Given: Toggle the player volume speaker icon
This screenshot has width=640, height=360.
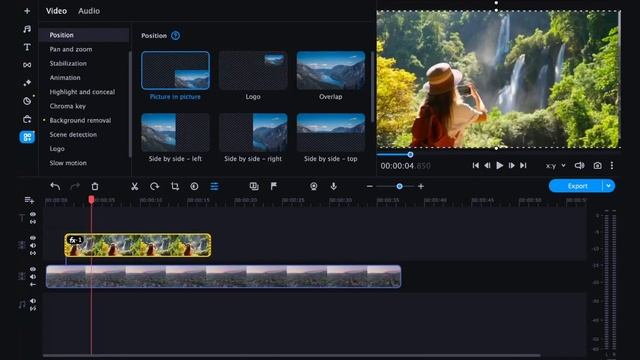Looking at the screenshot, I should pos(579,166).
